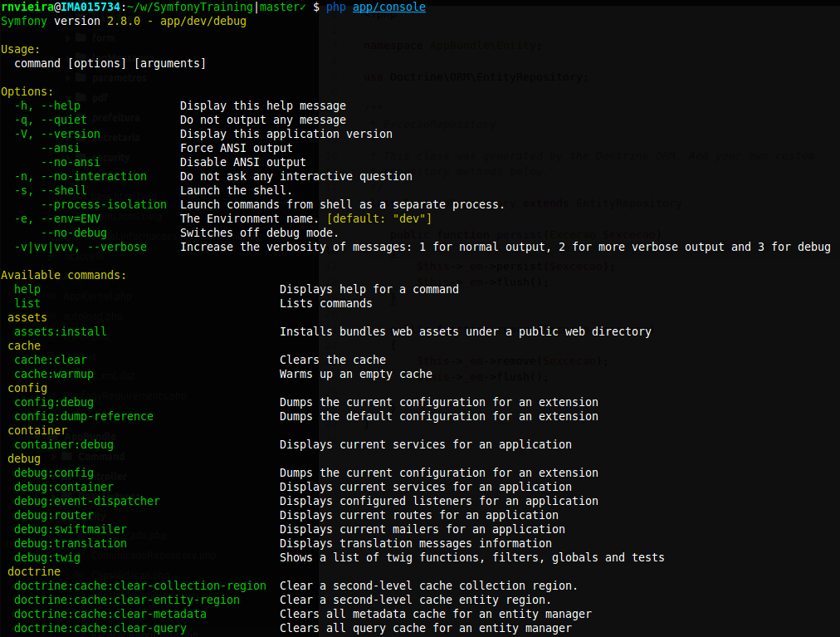The image size is (840, 637).
Task: Click the '-e, --env=ENV' option
Action: (x=57, y=218)
